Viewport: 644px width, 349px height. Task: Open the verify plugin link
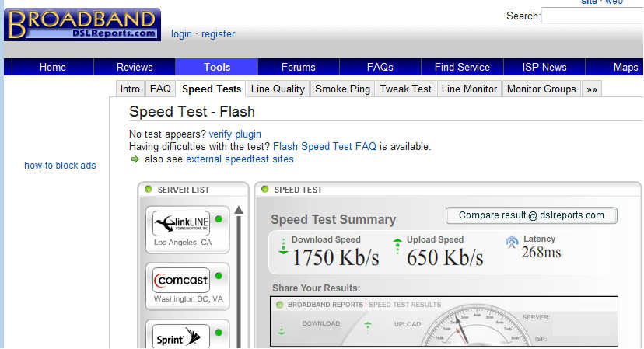tap(235, 134)
